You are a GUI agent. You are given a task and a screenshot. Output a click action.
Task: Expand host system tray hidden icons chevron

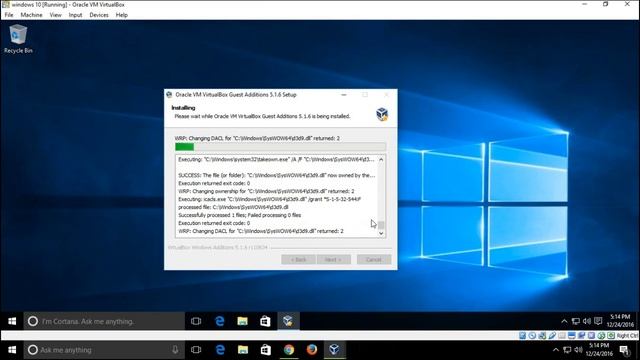click(556, 350)
